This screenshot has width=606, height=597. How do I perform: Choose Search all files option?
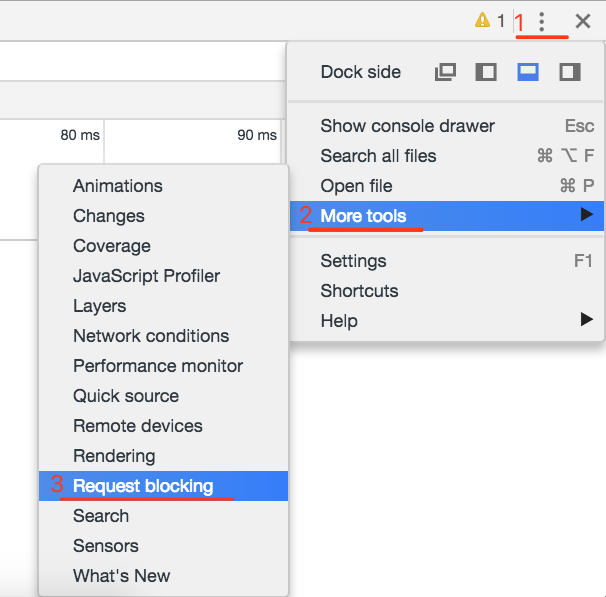coord(378,156)
